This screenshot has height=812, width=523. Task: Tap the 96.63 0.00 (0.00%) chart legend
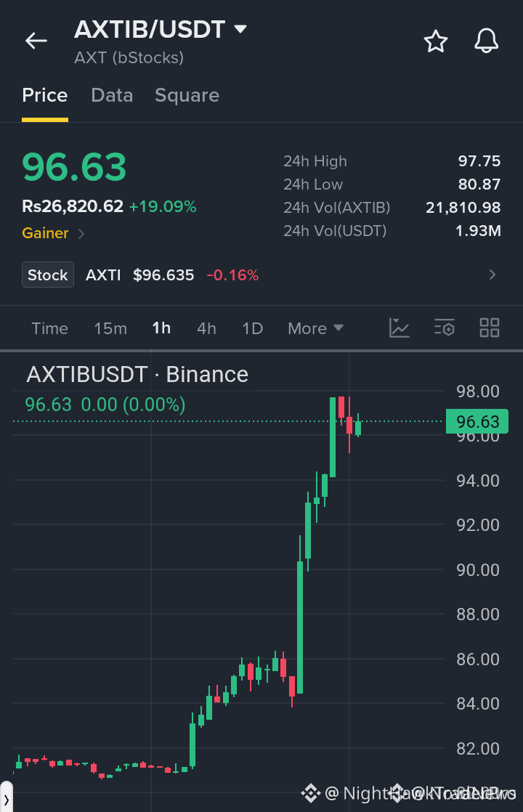pos(105,405)
